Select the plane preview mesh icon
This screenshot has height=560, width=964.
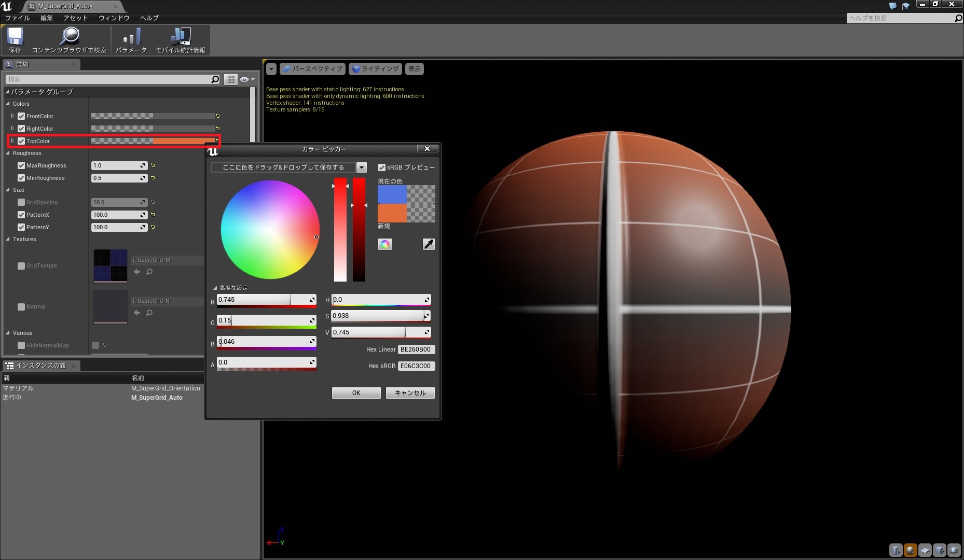[925, 550]
